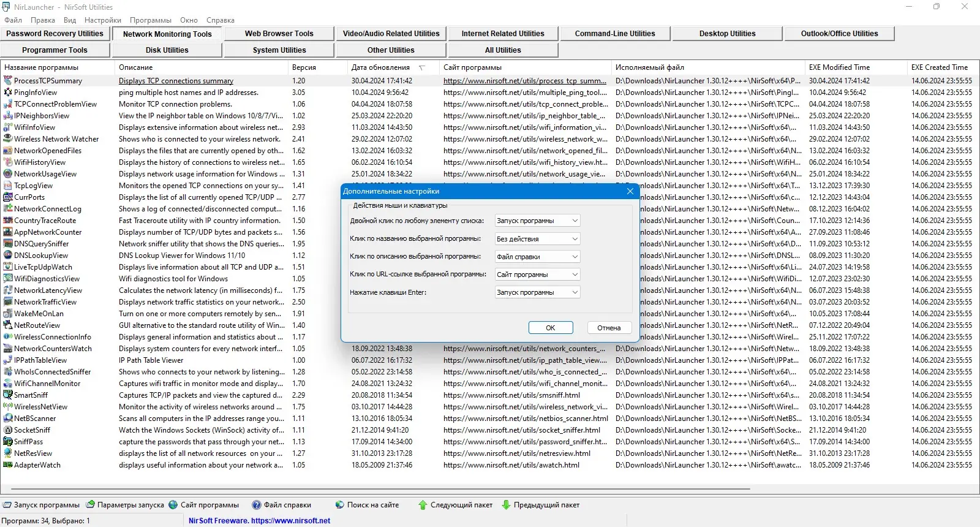Click the WifiHistoryView icon
The image size is (980, 527).
[x=7, y=162]
